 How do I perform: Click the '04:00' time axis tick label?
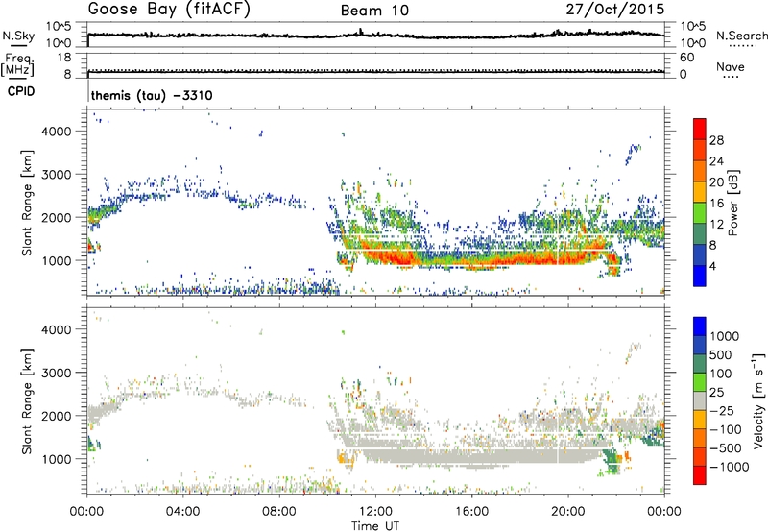pyautogui.click(x=182, y=512)
